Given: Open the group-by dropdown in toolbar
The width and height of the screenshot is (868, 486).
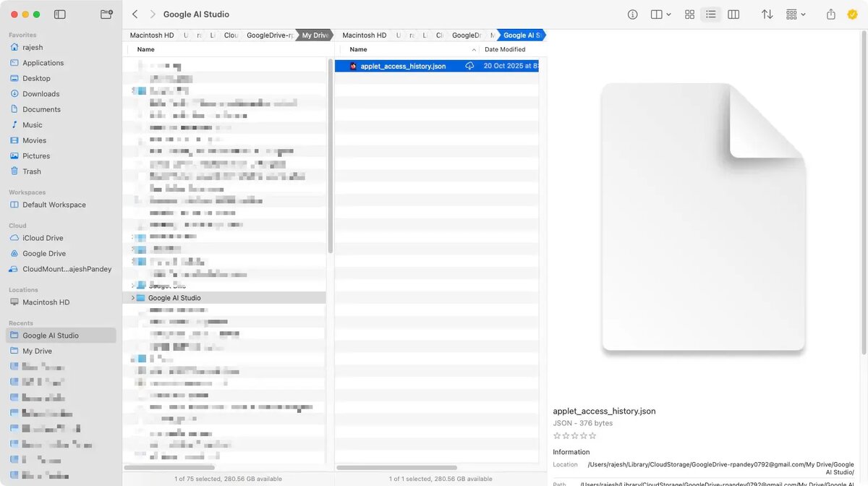Looking at the screenshot, I should coord(796,14).
